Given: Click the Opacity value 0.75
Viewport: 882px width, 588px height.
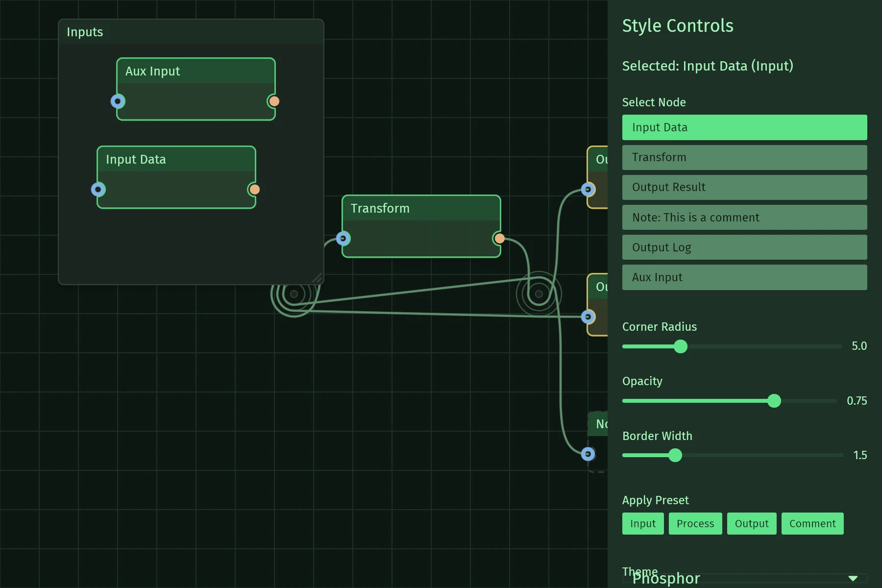Looking at the screenshot, I should [x=857, y=401].
